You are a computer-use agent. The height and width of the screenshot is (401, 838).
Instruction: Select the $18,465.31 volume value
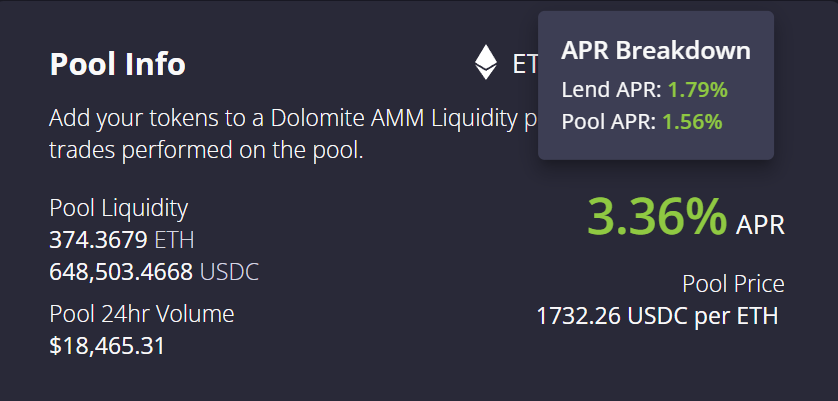[107, 346]
